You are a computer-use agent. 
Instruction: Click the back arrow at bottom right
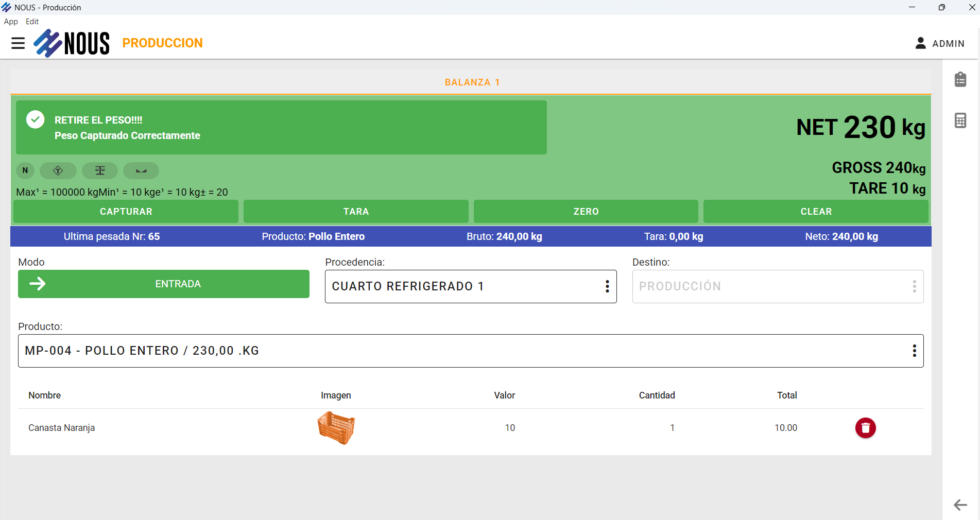pyautogui.click(x=960, y=505)
